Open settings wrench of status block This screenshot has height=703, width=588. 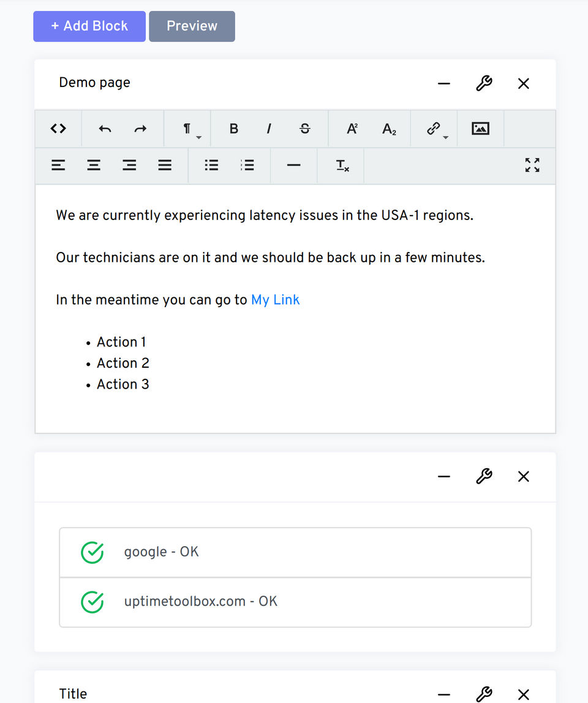point(484,476)
